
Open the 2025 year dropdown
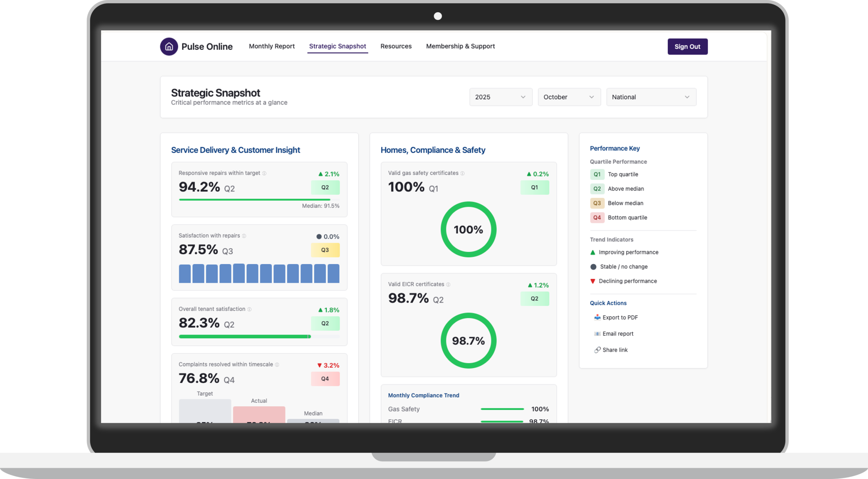[x=500, y=97]
